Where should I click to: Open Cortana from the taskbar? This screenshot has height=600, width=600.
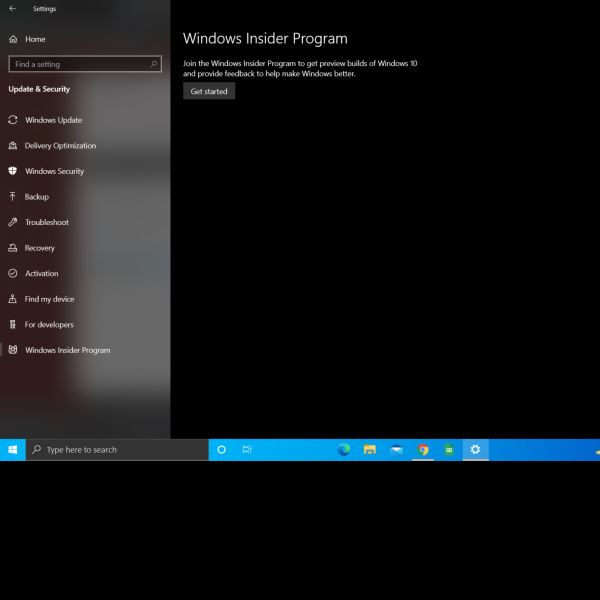pos(221,450)
